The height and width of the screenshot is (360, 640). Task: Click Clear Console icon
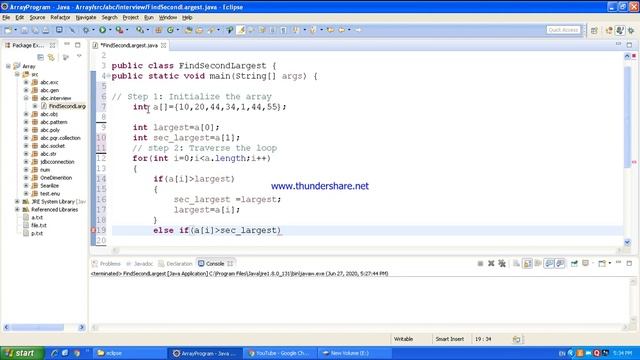pyautogui.click(x=516, y=264)
